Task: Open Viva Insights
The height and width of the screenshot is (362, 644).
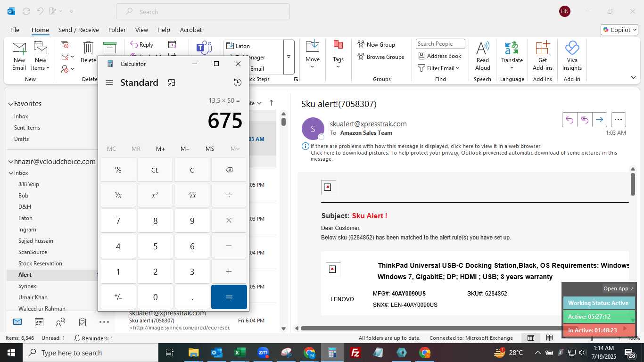Action: coord(572,56)
